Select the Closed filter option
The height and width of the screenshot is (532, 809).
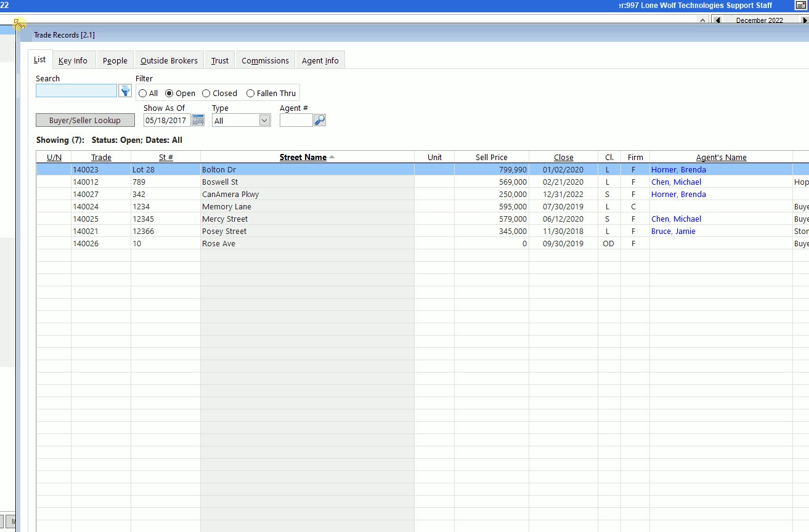[x=205, y=93]
